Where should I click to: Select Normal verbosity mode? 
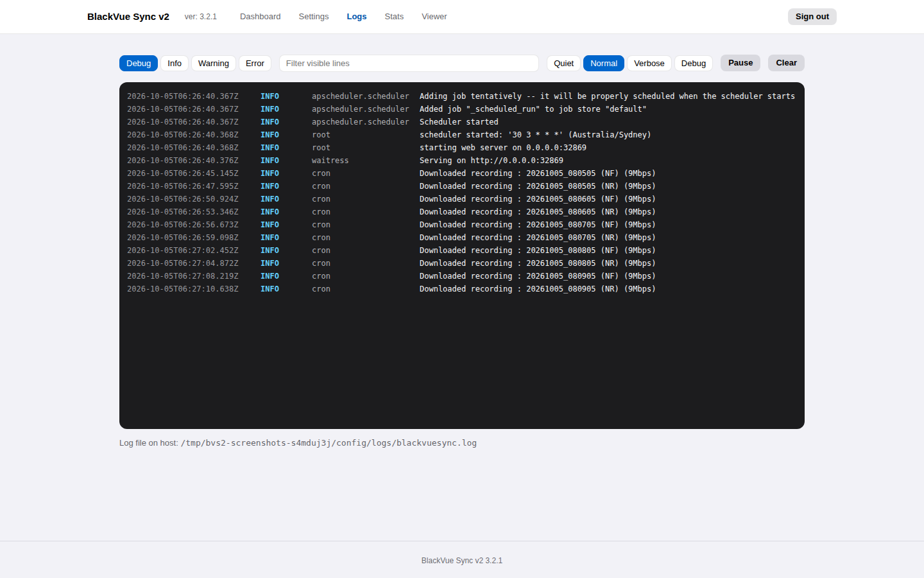(604, 64)
